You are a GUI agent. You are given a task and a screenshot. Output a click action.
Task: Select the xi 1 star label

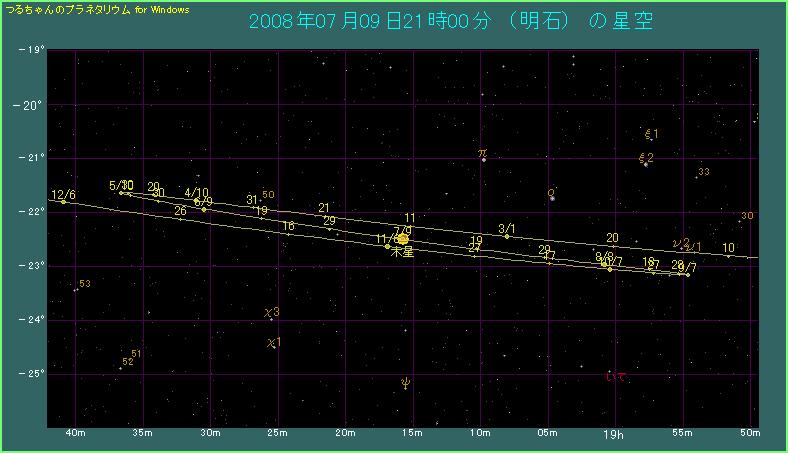(651, 133)
